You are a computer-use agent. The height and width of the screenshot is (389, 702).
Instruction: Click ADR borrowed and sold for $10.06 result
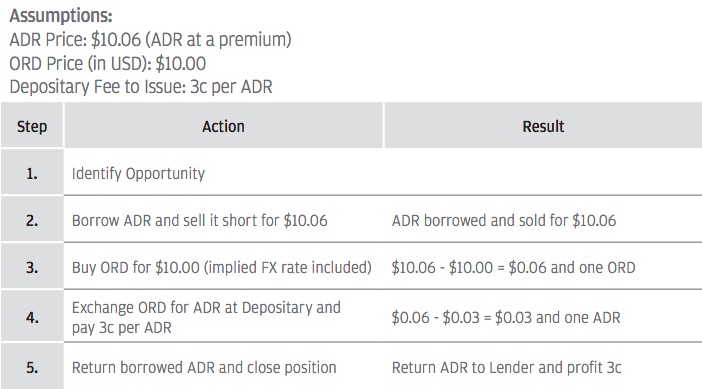click(x=504, y=220)
